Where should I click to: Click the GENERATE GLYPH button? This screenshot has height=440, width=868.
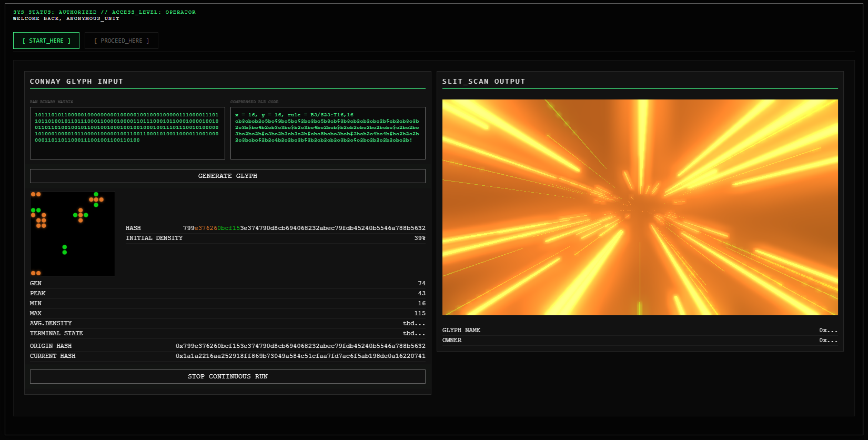[228, 176]
